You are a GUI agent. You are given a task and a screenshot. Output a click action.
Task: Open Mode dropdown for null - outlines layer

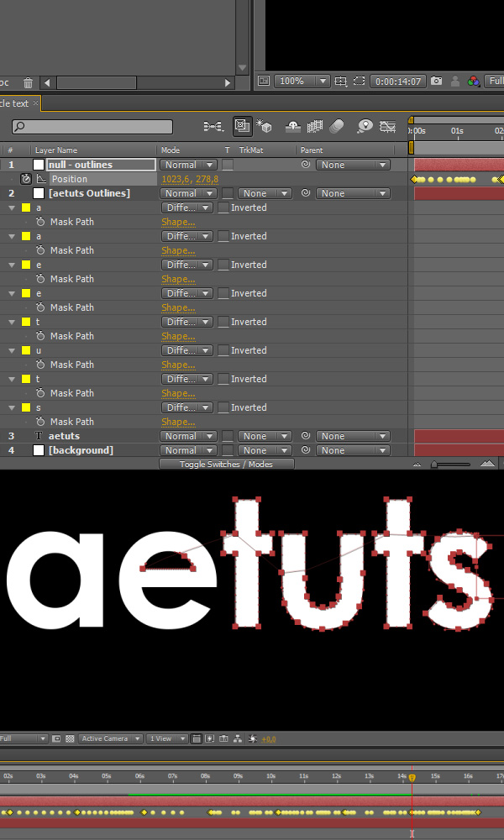point(188,165)
